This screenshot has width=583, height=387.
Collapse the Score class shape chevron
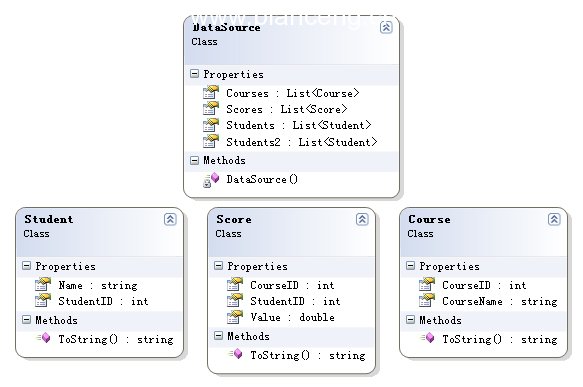362,219
